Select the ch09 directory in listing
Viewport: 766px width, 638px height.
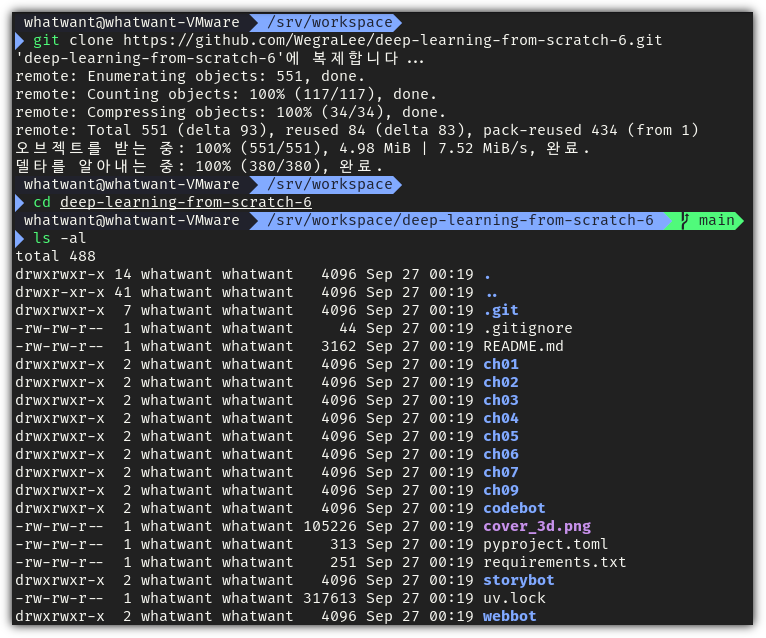tap(501, 490)
